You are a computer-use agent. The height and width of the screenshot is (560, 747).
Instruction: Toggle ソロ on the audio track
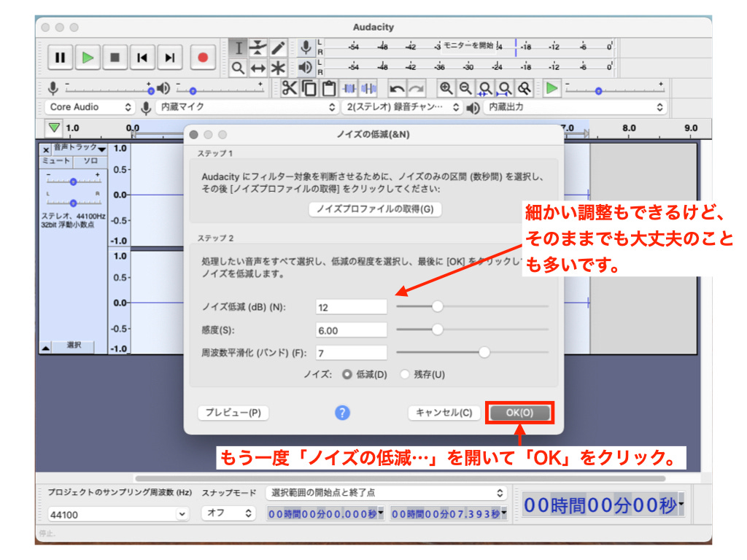[x=90, y=161]
